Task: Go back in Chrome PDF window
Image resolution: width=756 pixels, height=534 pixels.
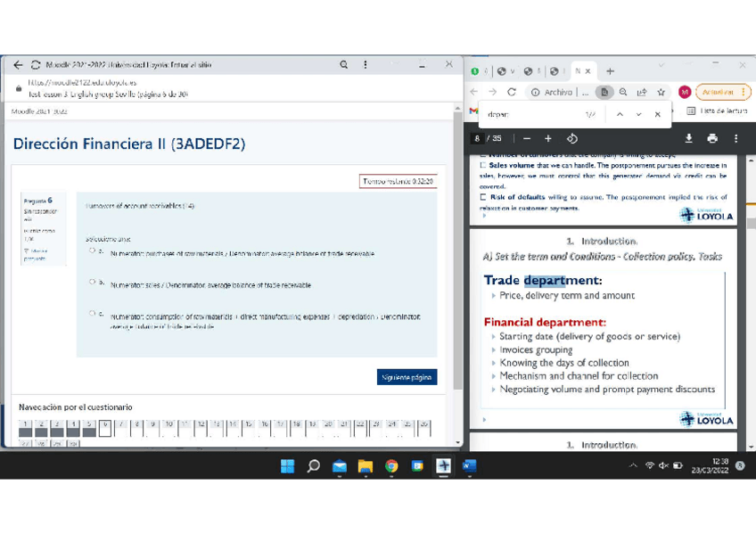Action: pyautogui.click(x=474, y=92)
